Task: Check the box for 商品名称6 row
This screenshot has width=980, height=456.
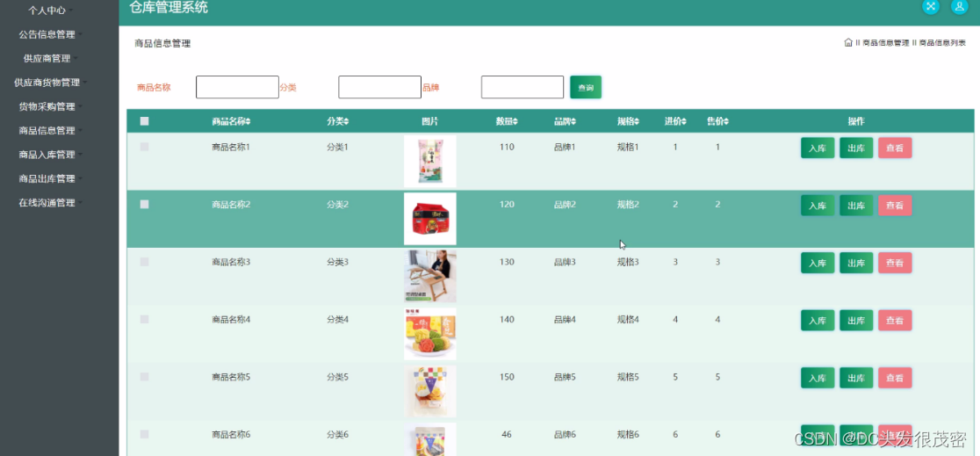Action: point(144,434)
